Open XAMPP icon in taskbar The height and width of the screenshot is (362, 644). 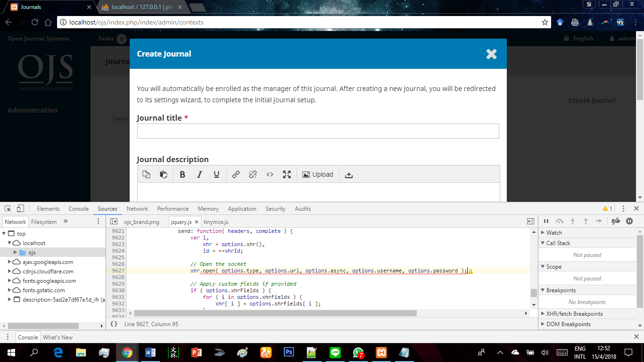coord(381,353)
